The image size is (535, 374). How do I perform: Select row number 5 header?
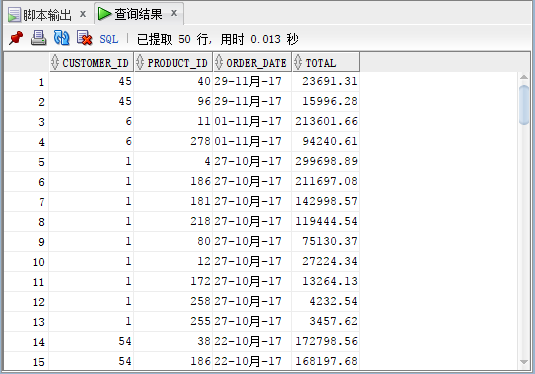coord(27,162)
